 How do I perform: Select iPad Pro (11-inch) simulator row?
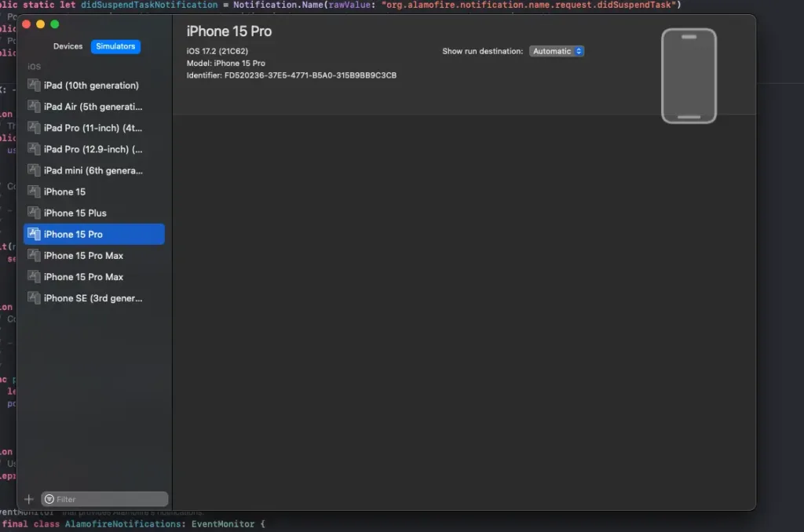[x=94, y=128]
